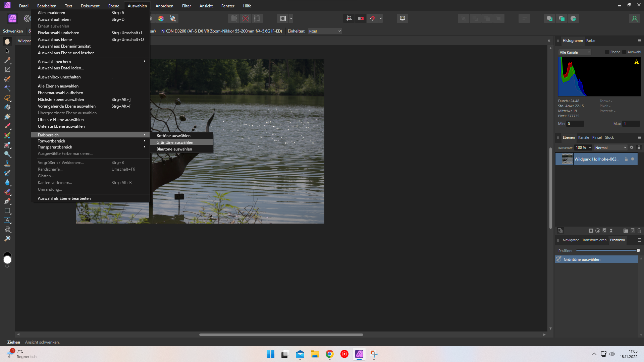644x362 pixels.
Task: Enable the Ebene checkbox in Histogramm panel
Action: [607, 52]
